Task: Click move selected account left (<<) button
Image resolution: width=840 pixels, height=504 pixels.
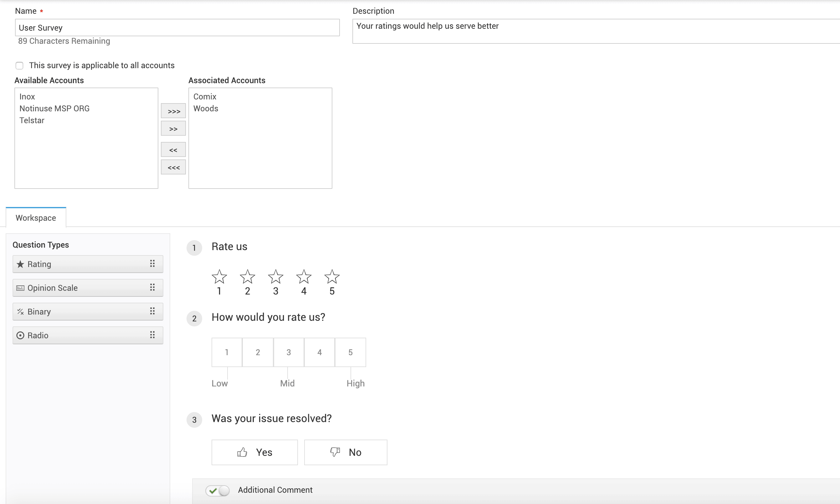Action: click(173, 150)
